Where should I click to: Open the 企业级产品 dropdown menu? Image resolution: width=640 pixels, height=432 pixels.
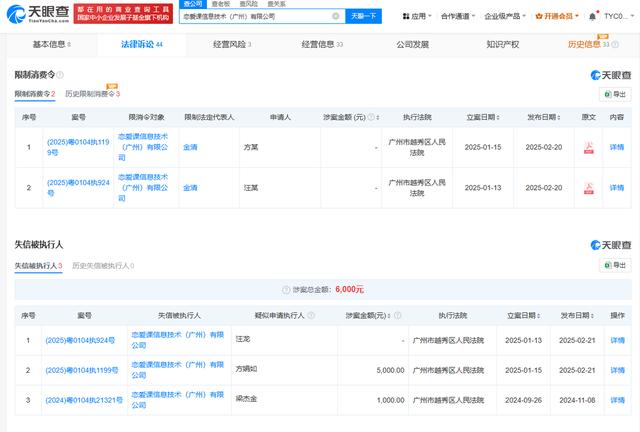pos(505,16)
